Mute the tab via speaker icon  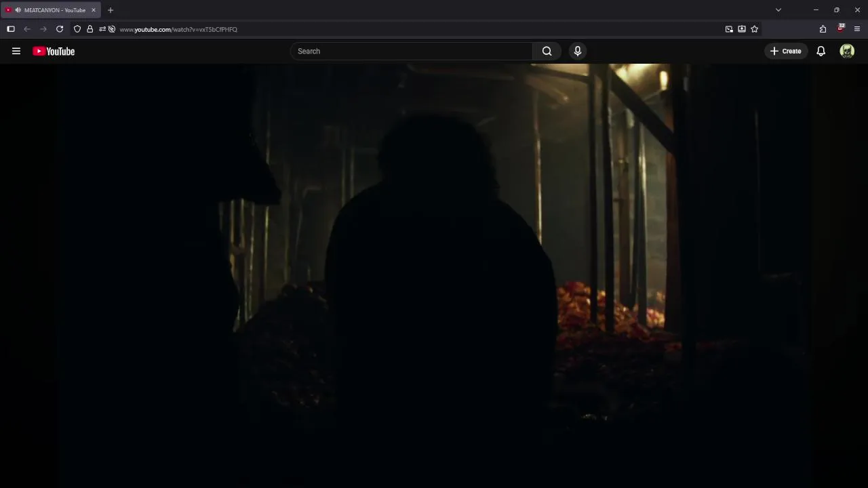pos(18,10)
